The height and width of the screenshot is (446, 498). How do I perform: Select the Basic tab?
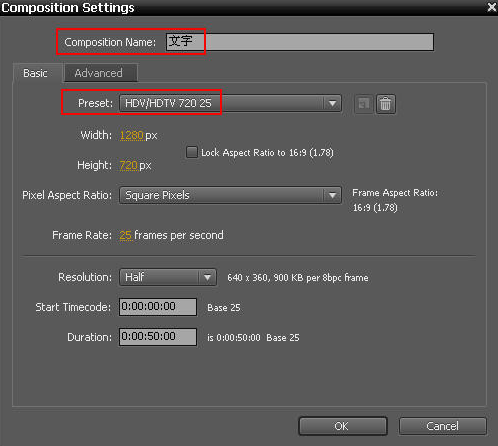click(x=37, y=73)
